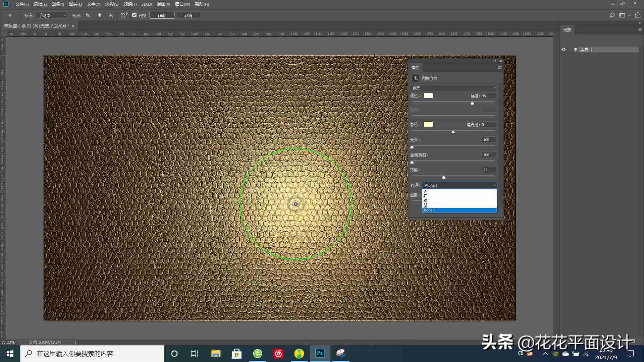Open the share icon at top right
Viewport: 644px width, 362px height.
(x=638, y=15)
